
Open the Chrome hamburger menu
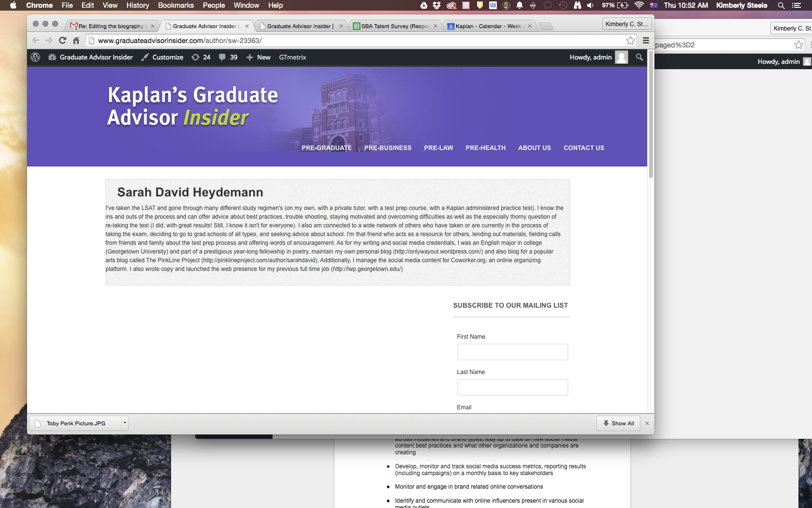(x=646, y=41)
